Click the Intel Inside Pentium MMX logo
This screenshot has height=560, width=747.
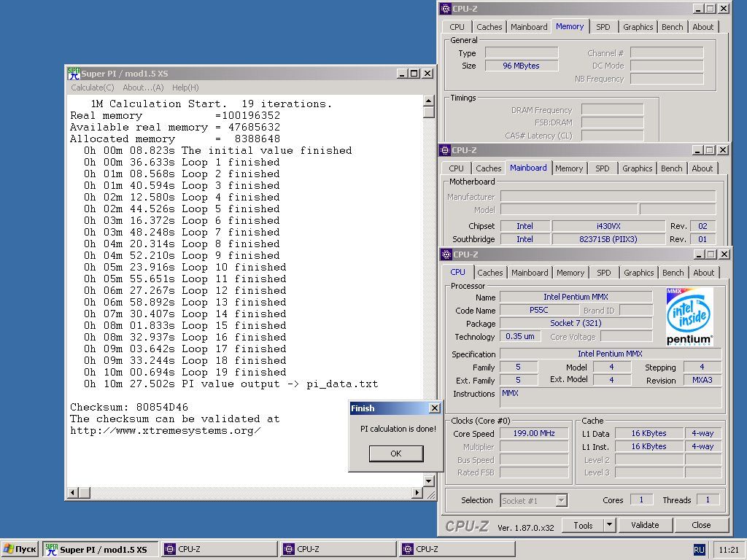coord(689,317)
